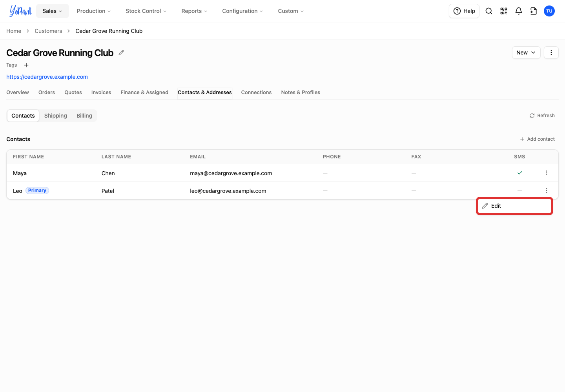Open the cedargrove.example.com website link
The width and height of the screenshot is (565, 392).
click(47, 77)
